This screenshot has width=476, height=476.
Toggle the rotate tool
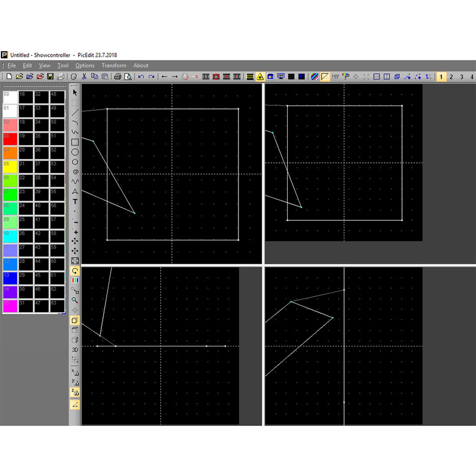tap(75, 271)
